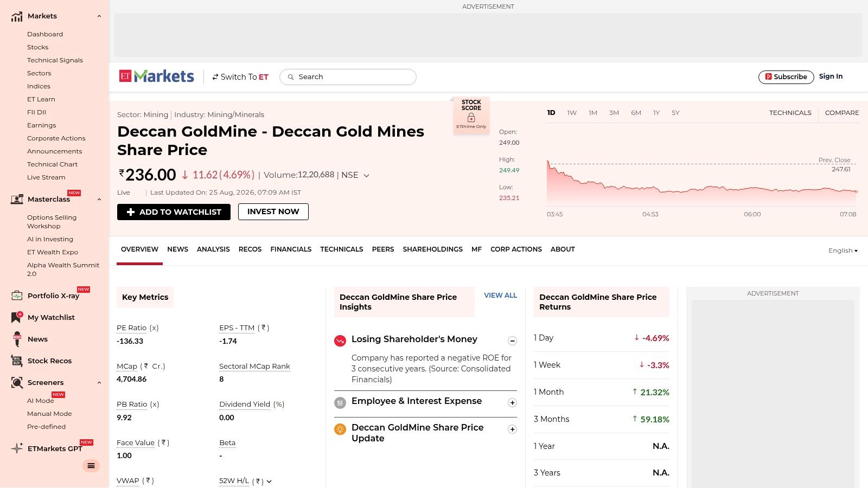The image size is (868, 488).
Task: Collapse the Masterclass sidebar section
Action: click(99, 200)
